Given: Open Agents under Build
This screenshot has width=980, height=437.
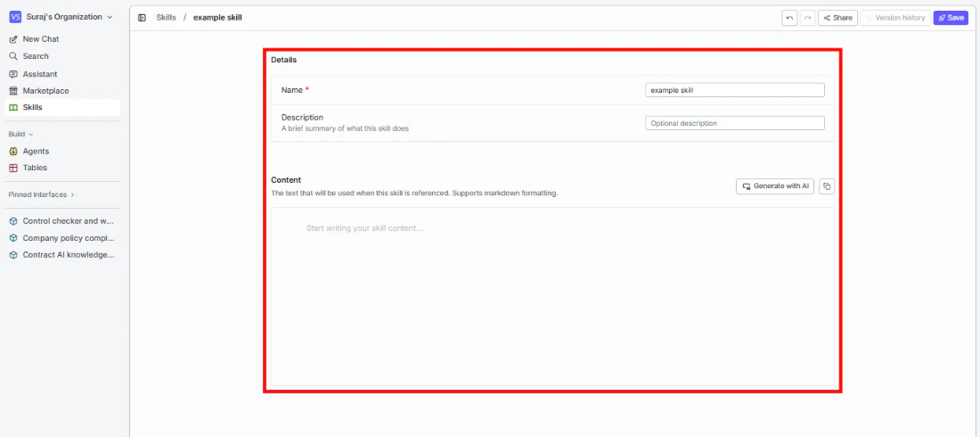Looking at the screenshot, I should coord(36,151).
